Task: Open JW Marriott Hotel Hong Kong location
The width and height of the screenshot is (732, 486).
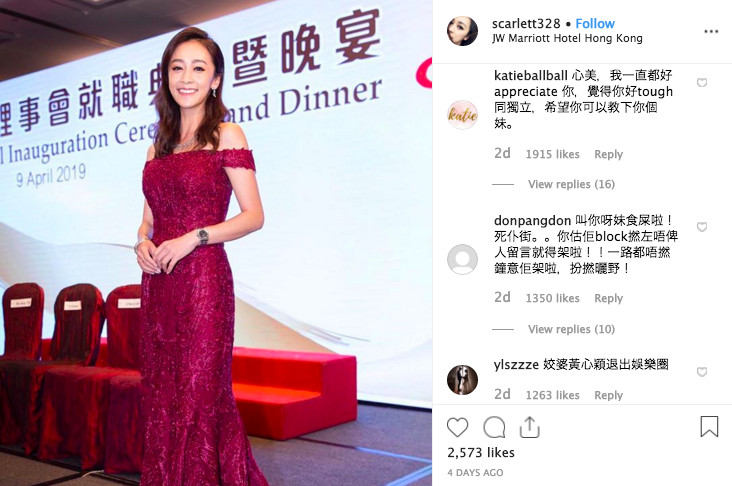Action: coord(567,38)
